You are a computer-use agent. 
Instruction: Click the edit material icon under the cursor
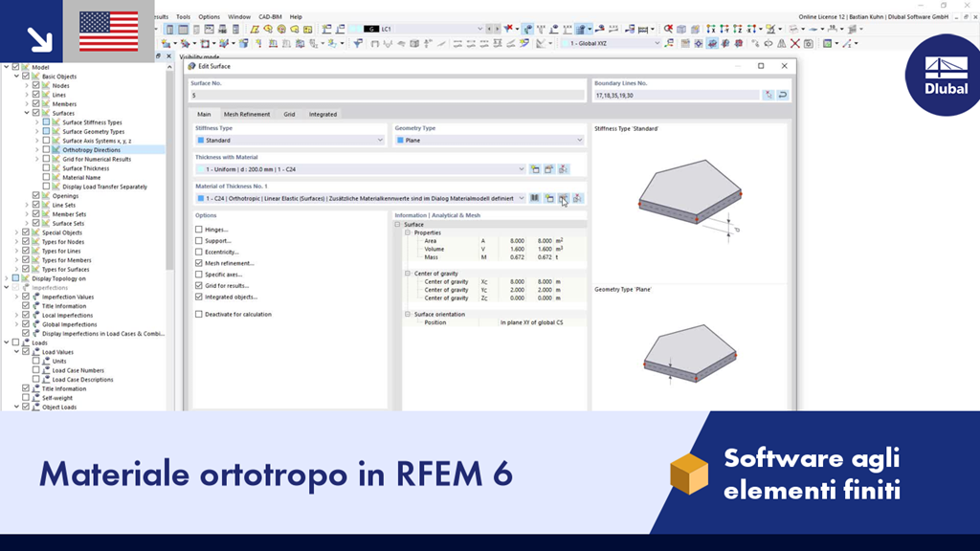coord(563,198)
